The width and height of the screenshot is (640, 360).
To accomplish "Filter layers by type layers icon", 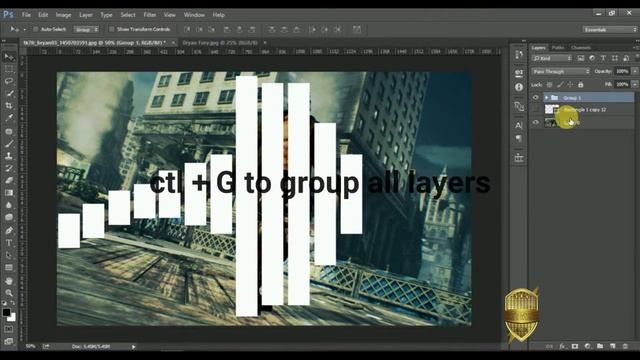I will [603, 58].
